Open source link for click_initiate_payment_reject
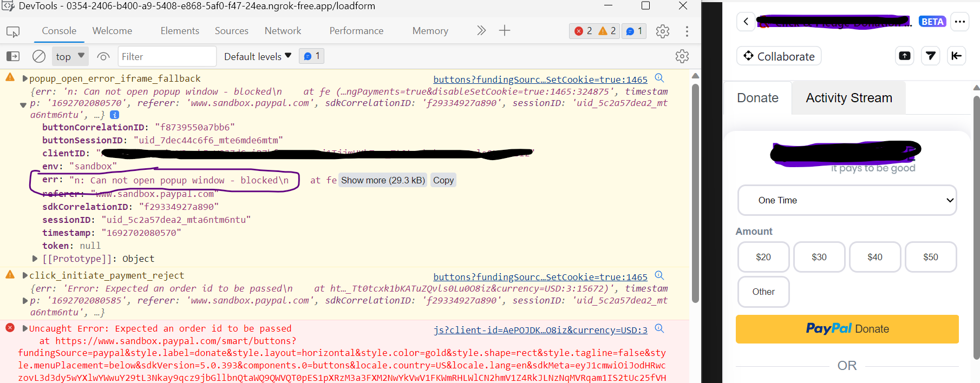The image size is (980, 383). (x=540, y=277)
